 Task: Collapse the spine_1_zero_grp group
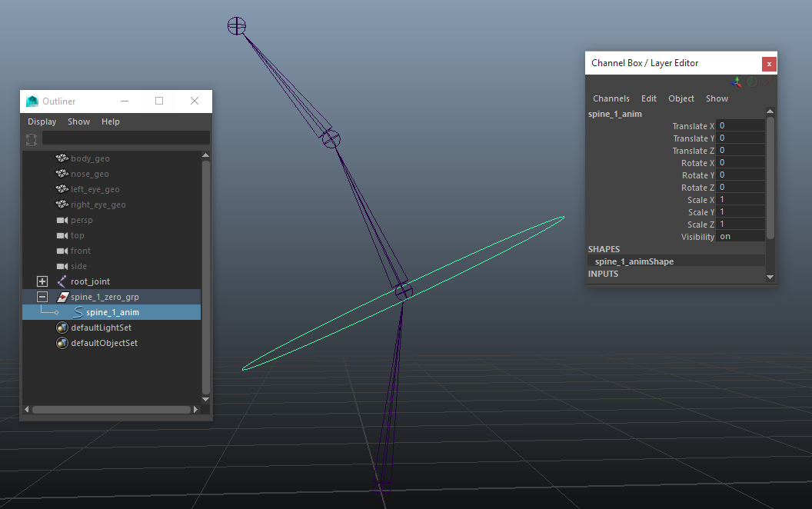click(42, 297)
